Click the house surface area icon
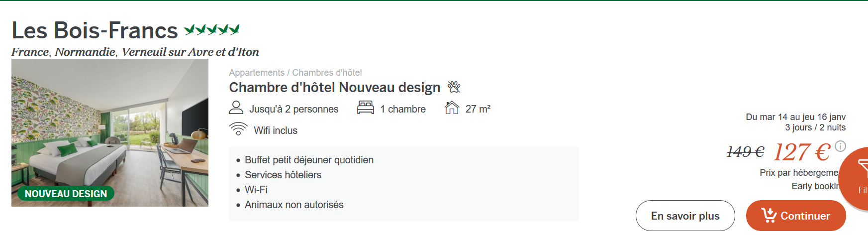This screenshot has width=868, height=242. click(x=452, y=108)
